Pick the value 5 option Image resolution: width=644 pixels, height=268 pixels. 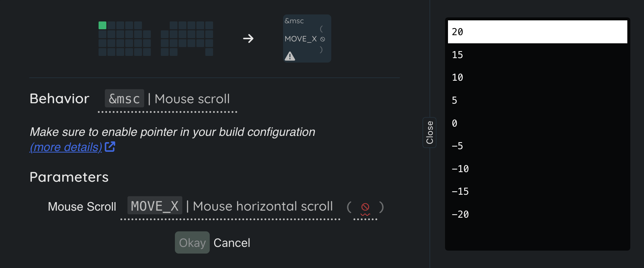click(x=537, y=100)
